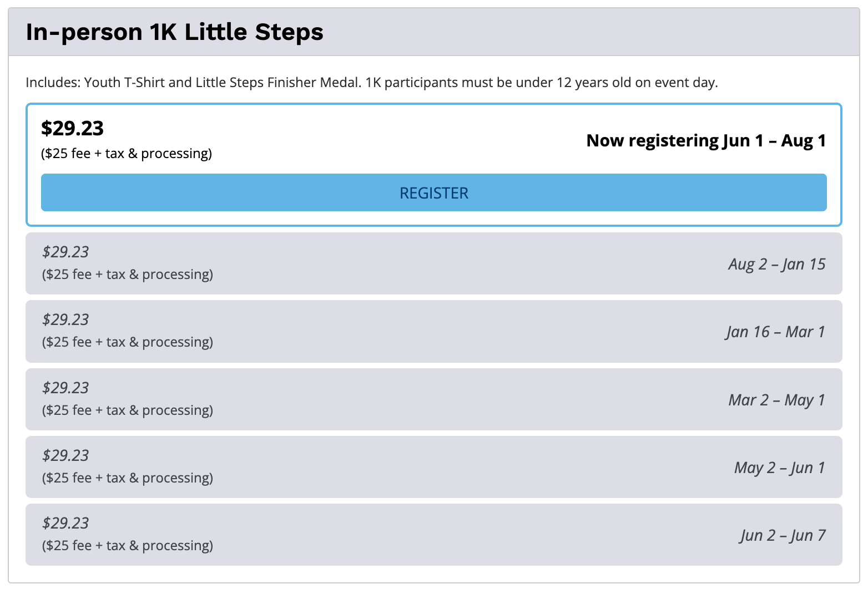Click fee breakdown in Jun 2 – Jun 7 tier
Image resolution: width=868 pixels, height=589 pixels.
point(128,546)
